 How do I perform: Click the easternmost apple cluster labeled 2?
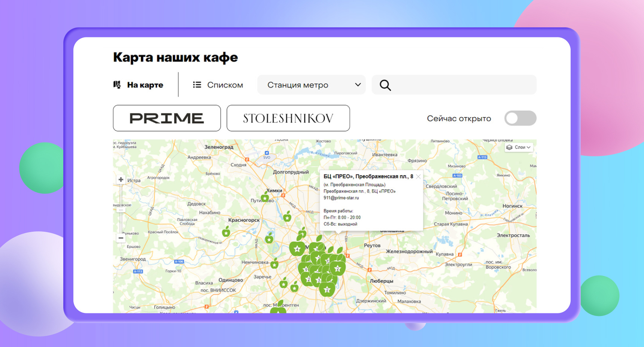[338, 268]
